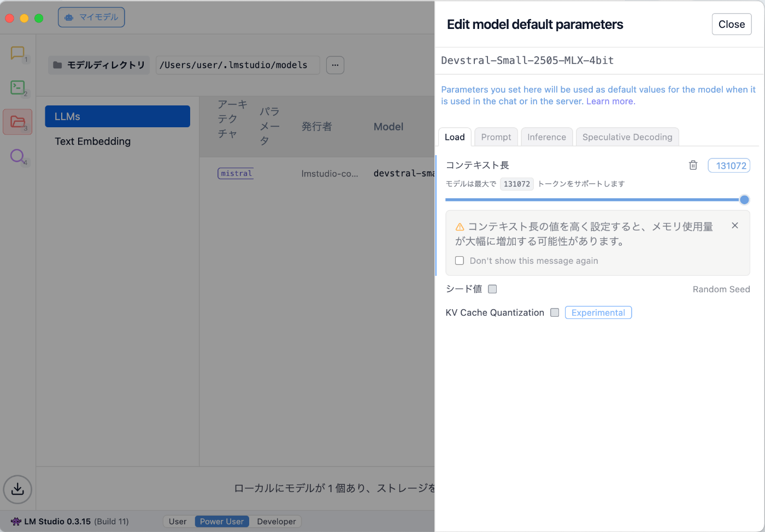Click the /Users/user/.lmstudio/models path field

238,65
